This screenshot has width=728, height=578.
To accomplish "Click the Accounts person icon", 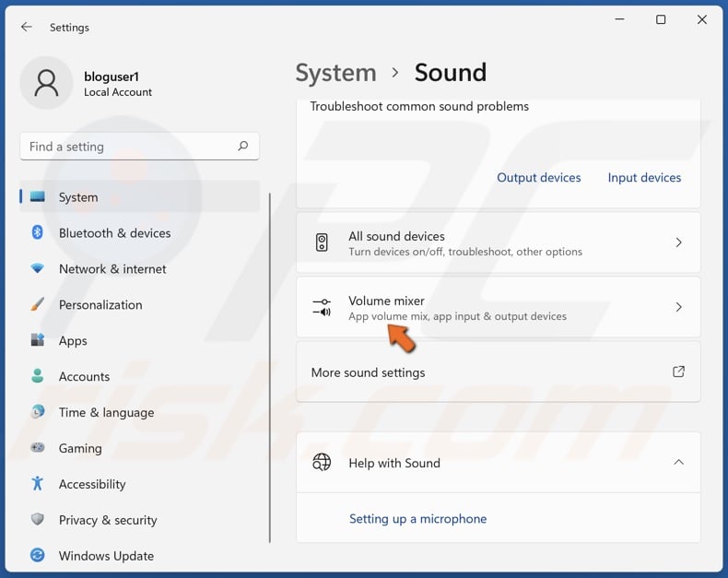I will pos(37,375).
